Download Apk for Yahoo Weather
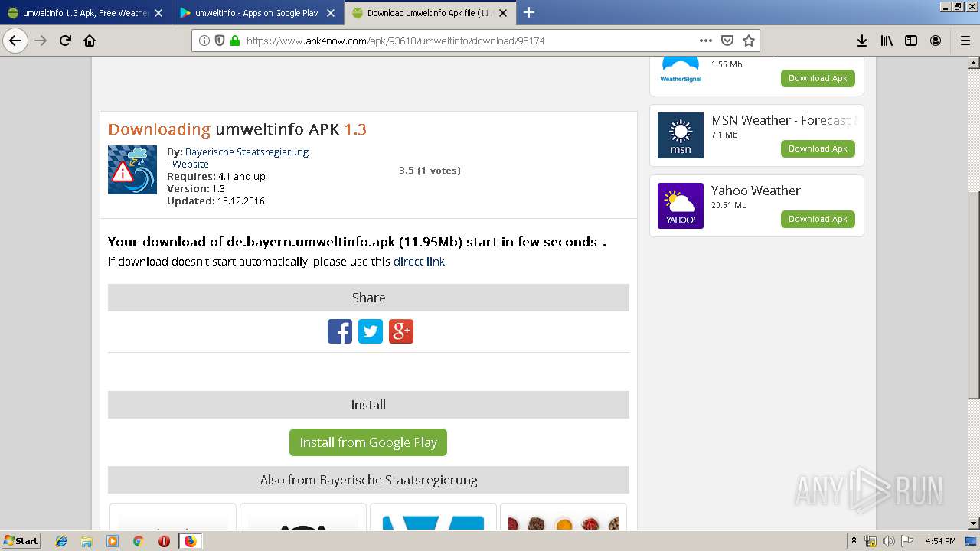Screen dimensions: 980x551 coord(818,219)
